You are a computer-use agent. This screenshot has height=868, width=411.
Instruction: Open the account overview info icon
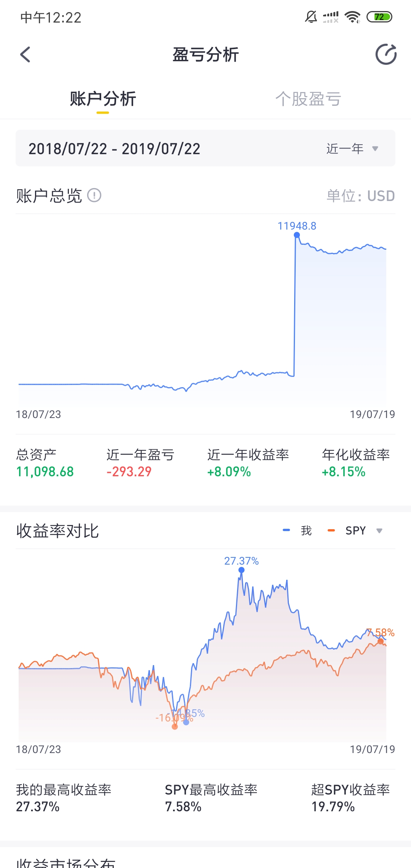94,195
